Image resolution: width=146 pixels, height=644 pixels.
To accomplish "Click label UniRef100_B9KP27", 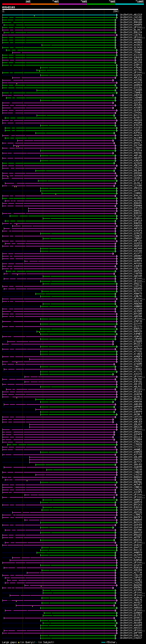I will pyautogui.click(x=131, y=329).
